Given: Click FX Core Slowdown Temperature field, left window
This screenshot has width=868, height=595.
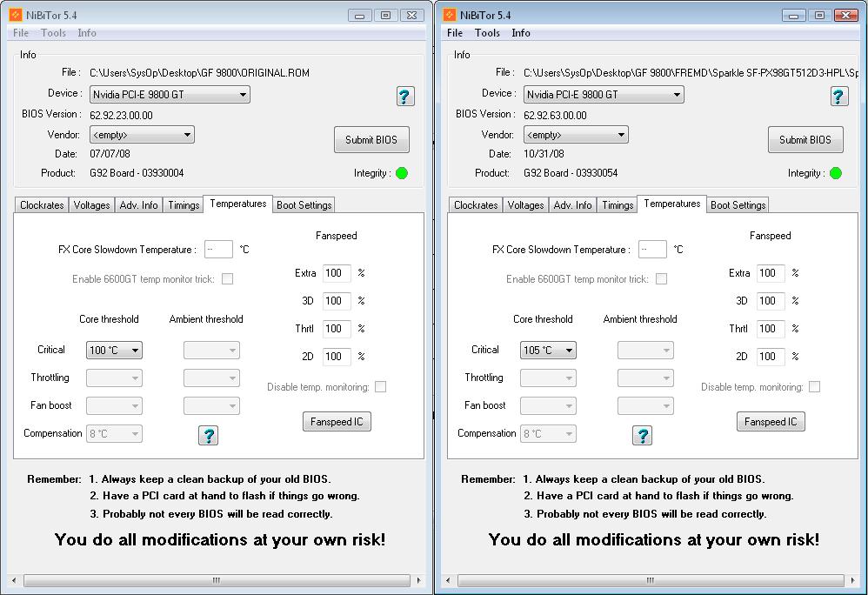Looking at the screenshot, I should (218, 249).
